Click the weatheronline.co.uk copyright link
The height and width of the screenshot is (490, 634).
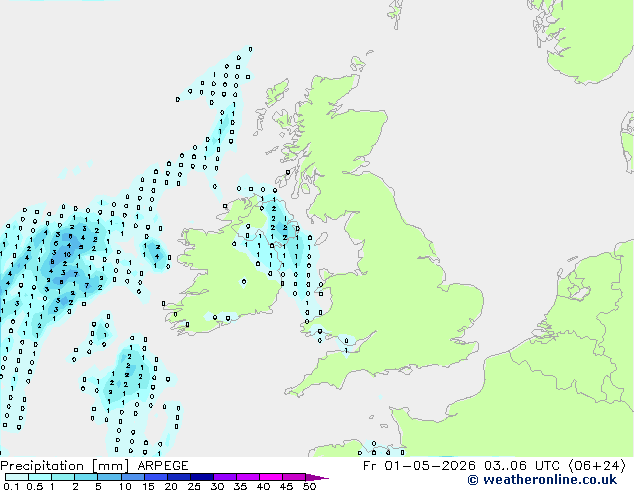point(542,480)
